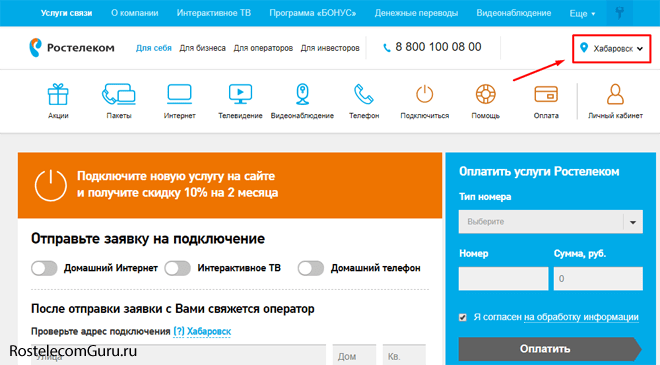The width and height of the screenshot is (660, 365).
Task: Click the key icon in top bar
Action: [x=620, y=13]
